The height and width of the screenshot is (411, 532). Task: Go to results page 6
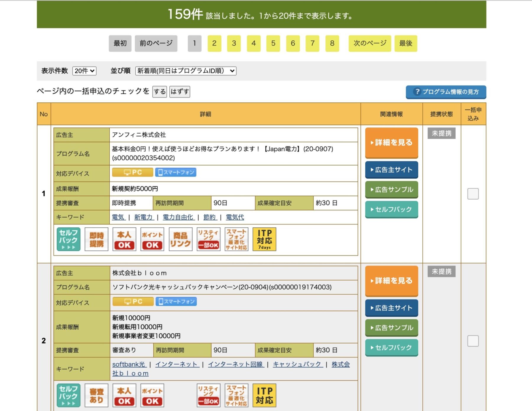[293, 43]
